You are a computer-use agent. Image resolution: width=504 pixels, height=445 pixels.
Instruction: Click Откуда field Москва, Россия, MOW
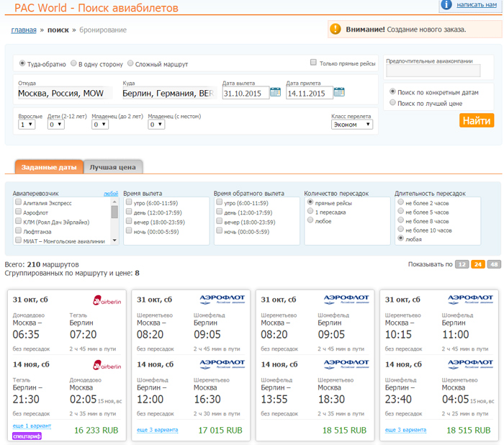click(x=65, y=93)
